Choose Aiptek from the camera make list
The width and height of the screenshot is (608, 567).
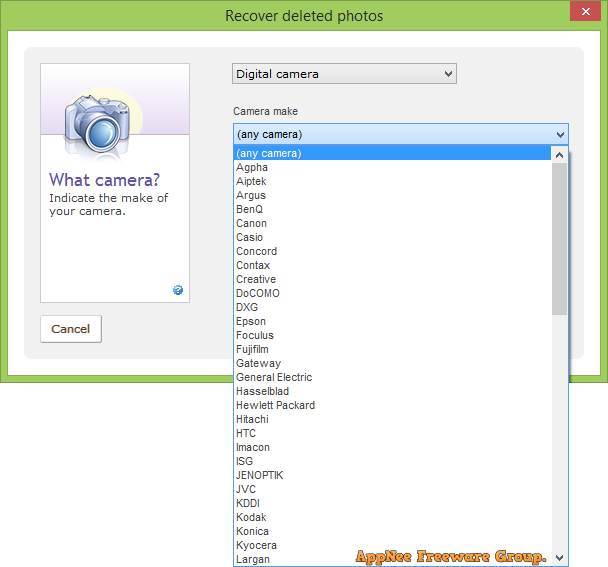(x=392, y=181)
